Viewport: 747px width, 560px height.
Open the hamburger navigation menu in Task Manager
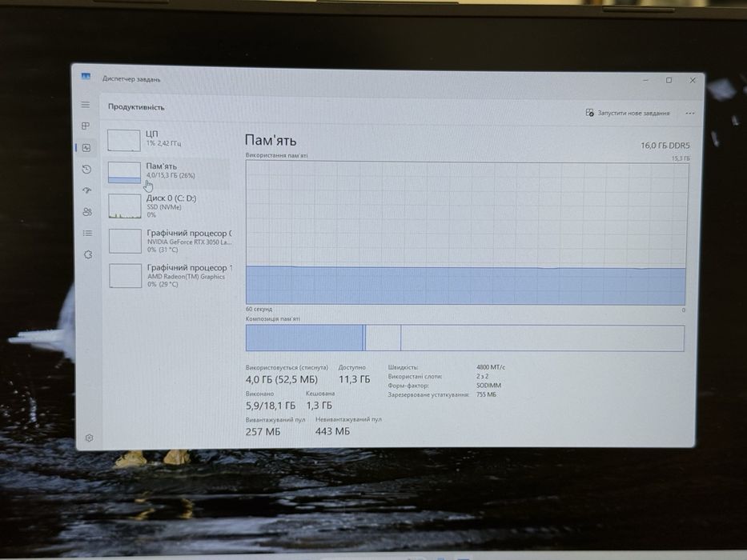point(86,105)
